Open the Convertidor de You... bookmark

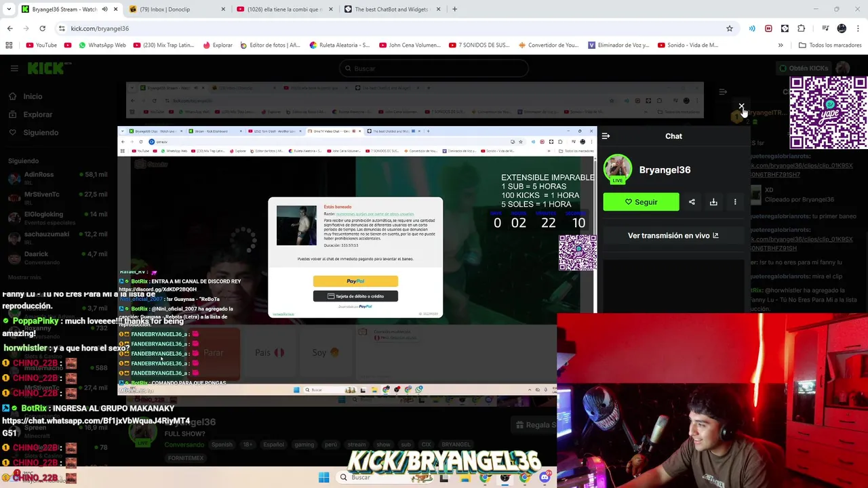coord(548,45)
